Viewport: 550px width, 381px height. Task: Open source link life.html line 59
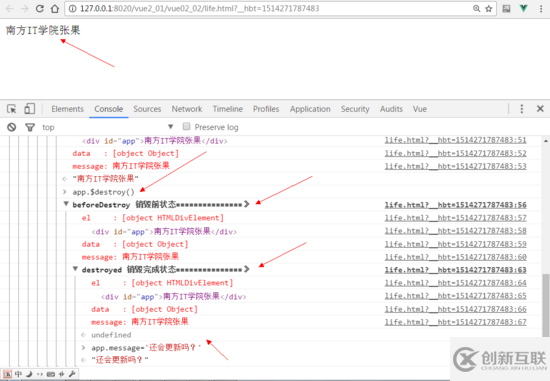pyautogui.click(x=455, y=244)
